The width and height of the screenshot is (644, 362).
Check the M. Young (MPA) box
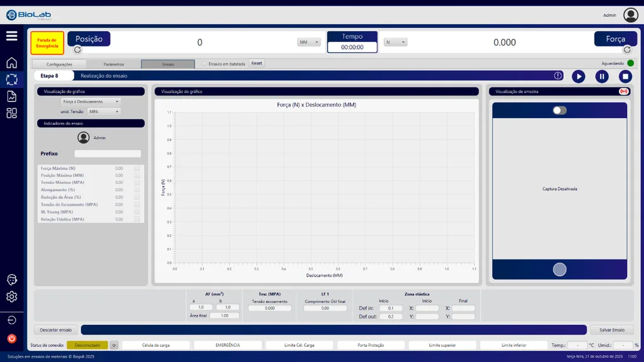136,212
